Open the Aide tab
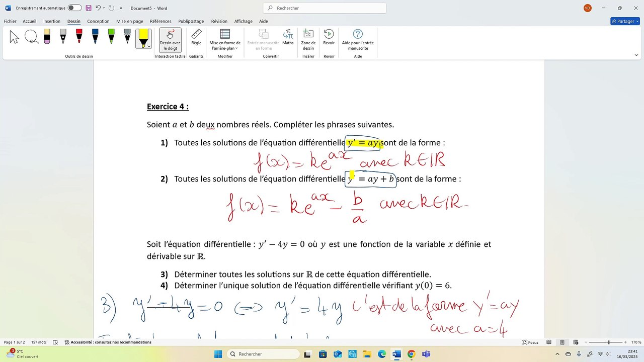 [263, 21]
